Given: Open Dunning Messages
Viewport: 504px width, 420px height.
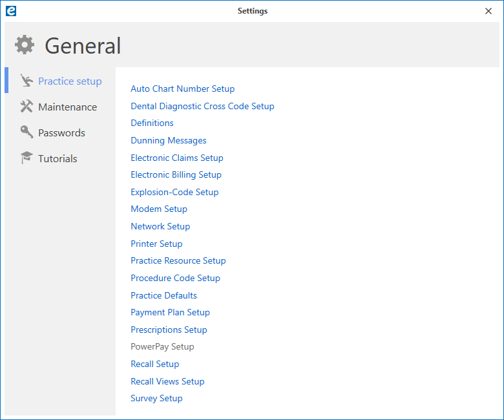Looking at the screenshot, I should pos(169,140).
